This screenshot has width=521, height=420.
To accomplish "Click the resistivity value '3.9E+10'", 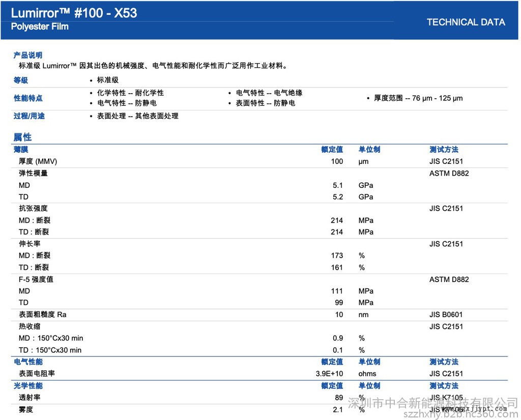I will pyautogui.click(x=329, y=374).
